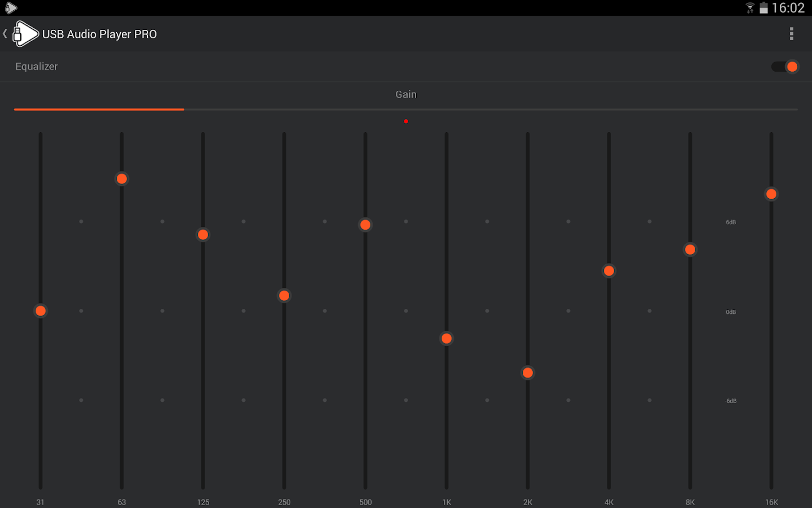Tap the battery indicator
The width and height of the screenshot is (812, 508).
[x=764, y=8]
